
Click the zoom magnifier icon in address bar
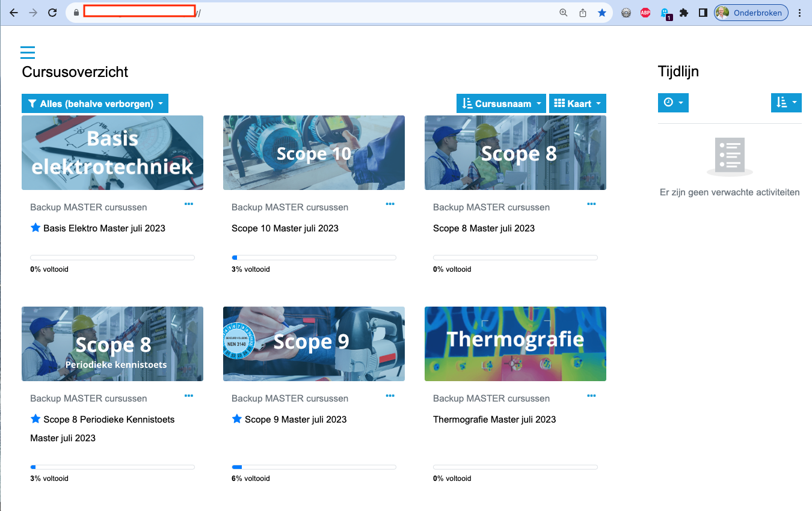[564, 13]
